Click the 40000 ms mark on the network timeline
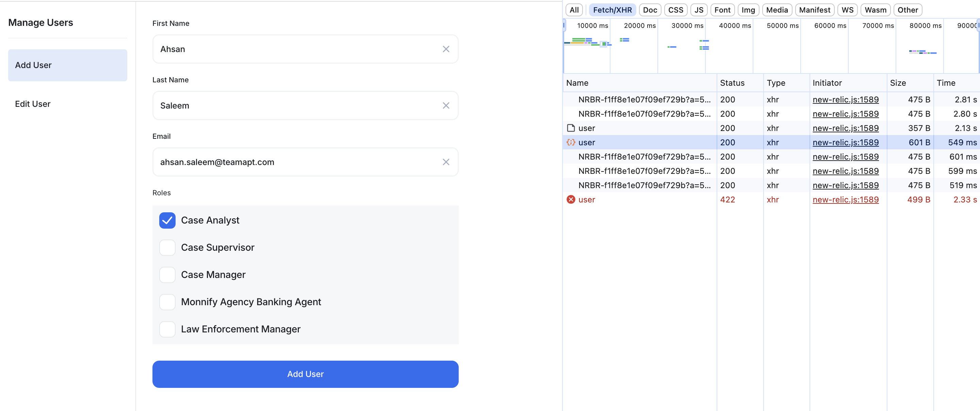 (x=735, y=26)
